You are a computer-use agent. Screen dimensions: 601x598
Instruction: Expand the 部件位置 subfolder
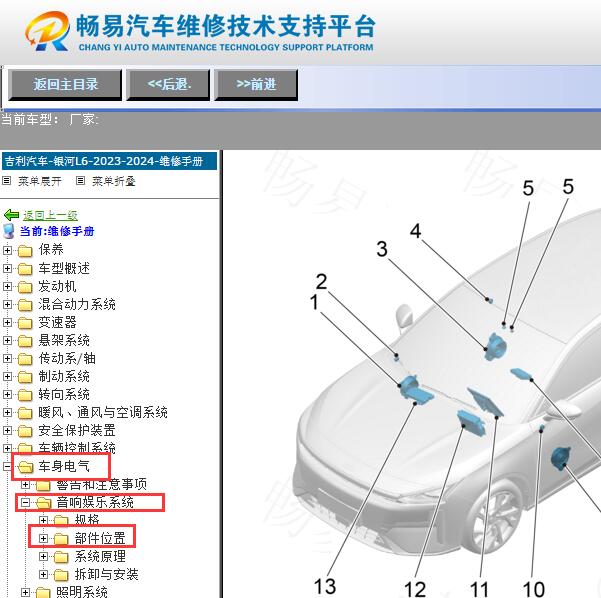point(43,539)
